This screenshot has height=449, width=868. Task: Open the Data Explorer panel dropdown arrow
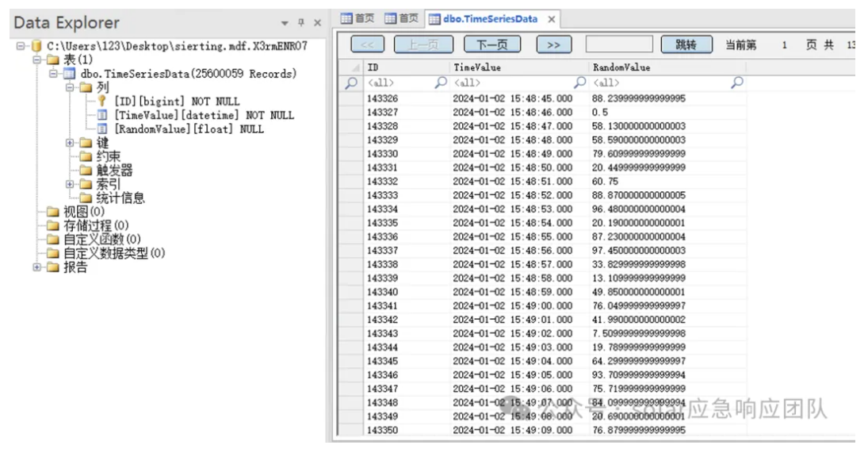[x=285, y=24]
